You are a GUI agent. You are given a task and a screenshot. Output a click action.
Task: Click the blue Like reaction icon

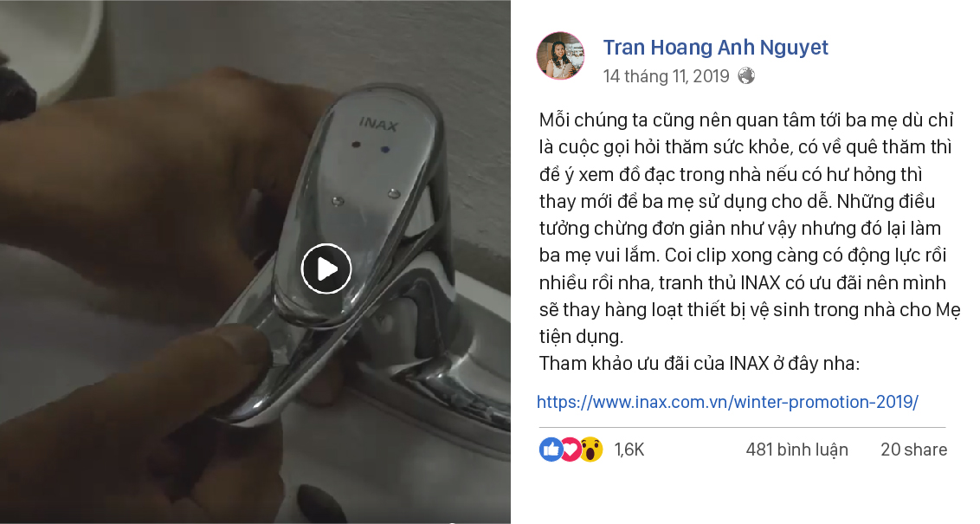pos(551,449)
